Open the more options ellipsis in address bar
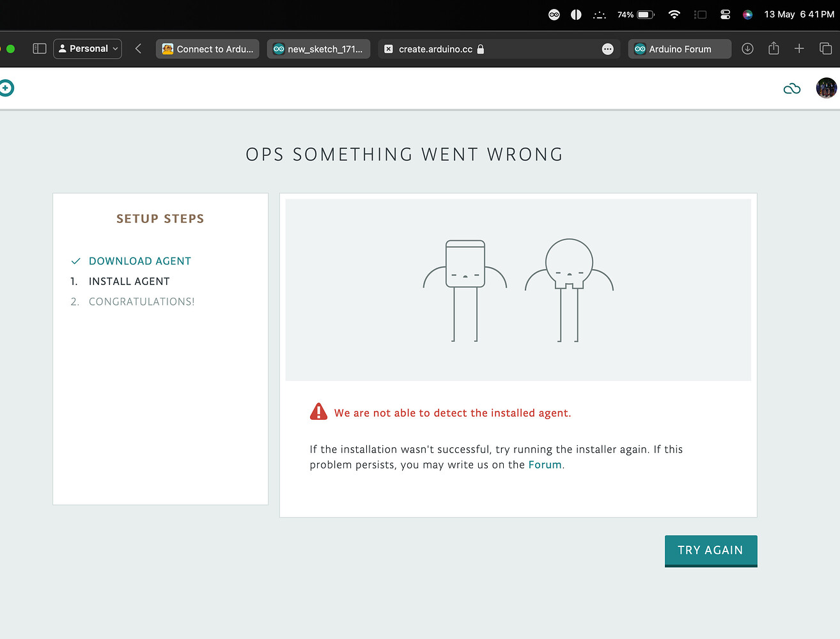 coord(607,49)
